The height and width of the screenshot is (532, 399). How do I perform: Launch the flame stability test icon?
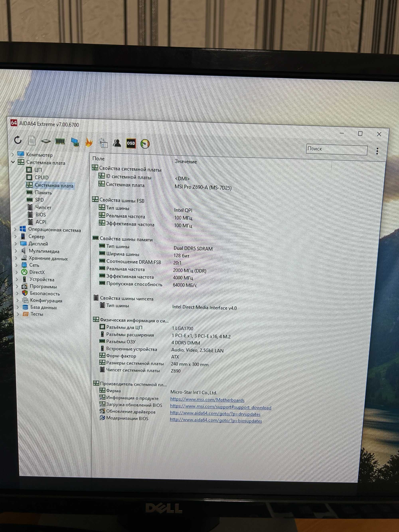click(x=89, y=142)
